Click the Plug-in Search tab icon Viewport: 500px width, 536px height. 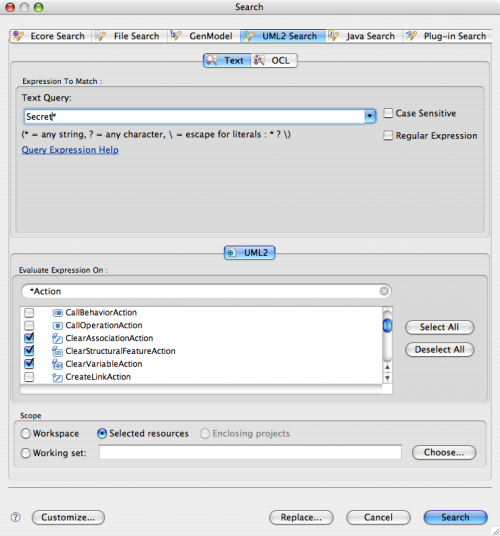pos(411,36)
